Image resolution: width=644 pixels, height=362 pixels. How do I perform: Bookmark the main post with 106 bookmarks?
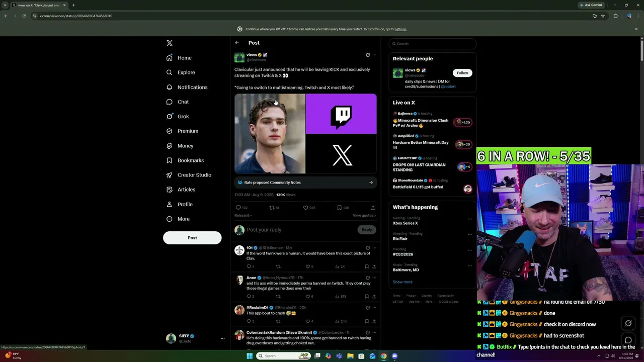339,208
